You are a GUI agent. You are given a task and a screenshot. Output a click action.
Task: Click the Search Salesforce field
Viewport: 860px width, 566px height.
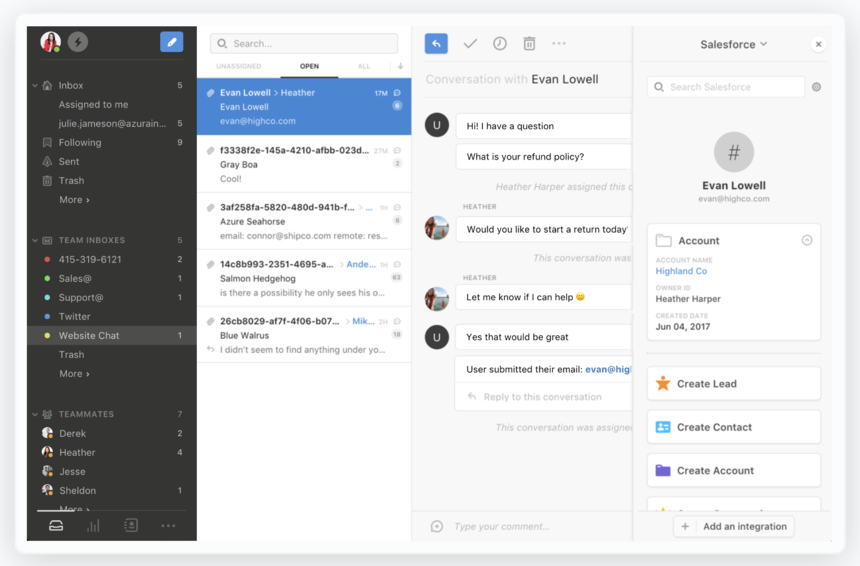click(x=726, y=87)
